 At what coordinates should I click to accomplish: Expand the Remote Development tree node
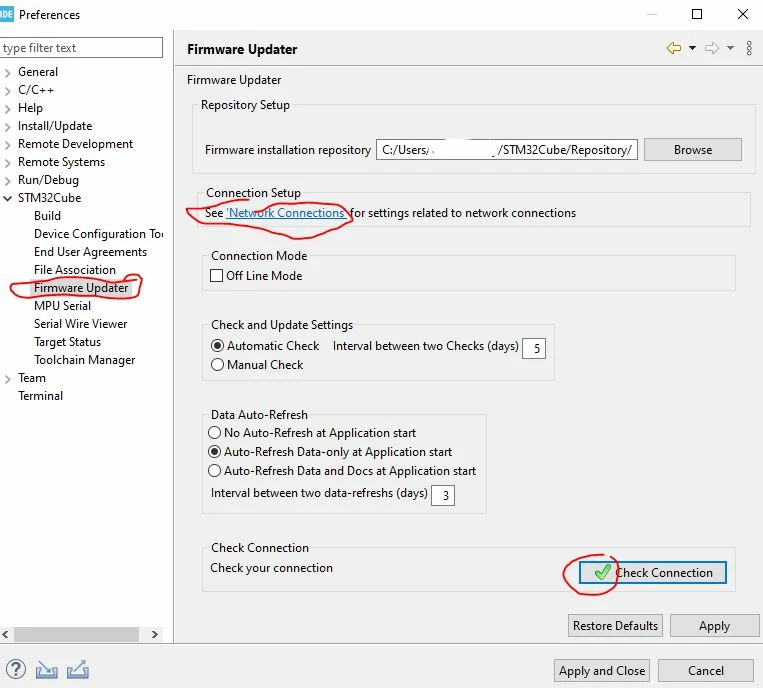click(7, 145)
